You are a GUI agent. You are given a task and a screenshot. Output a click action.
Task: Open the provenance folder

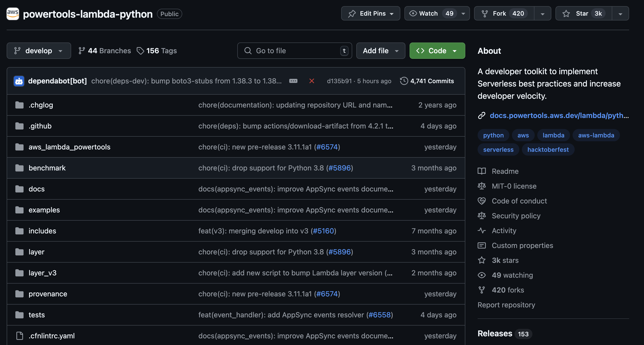tap(48, 294)
